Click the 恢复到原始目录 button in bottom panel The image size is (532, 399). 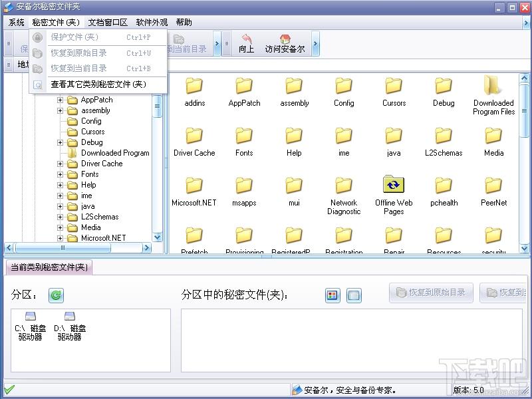point(431,293)
